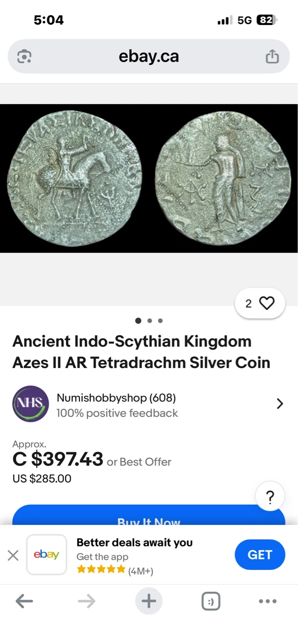Tap the camera search icon in address bar

pyautogui.click(x=24, y=57)
